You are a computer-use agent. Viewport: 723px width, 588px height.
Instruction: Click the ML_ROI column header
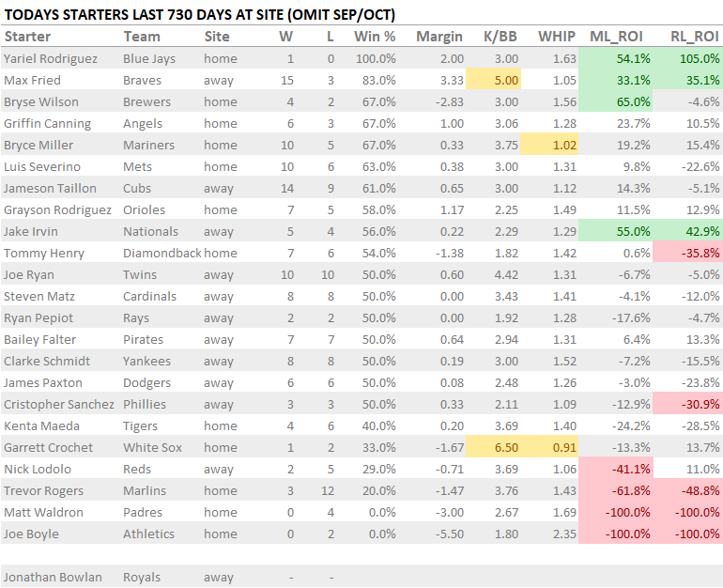point(620,37)
